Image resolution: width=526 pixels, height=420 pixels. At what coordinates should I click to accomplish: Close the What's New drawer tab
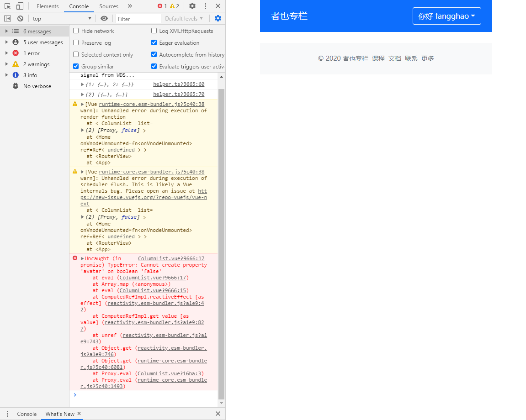[79, 414]
